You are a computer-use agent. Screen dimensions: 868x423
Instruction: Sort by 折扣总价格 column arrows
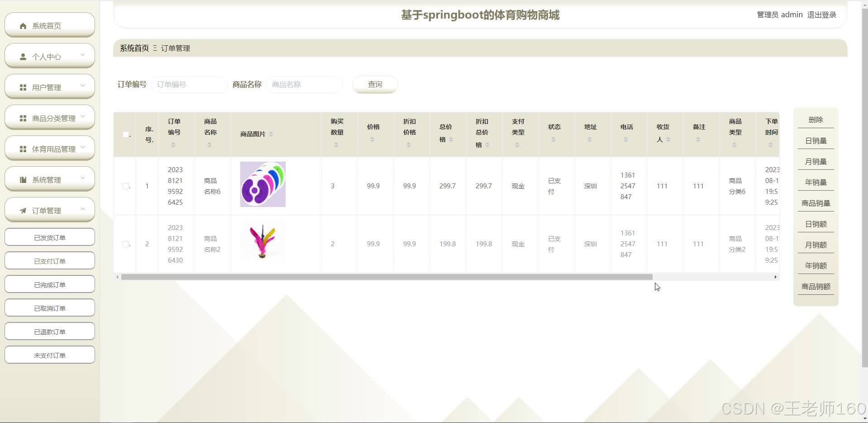pyautogui.click(x=487, y=145)
